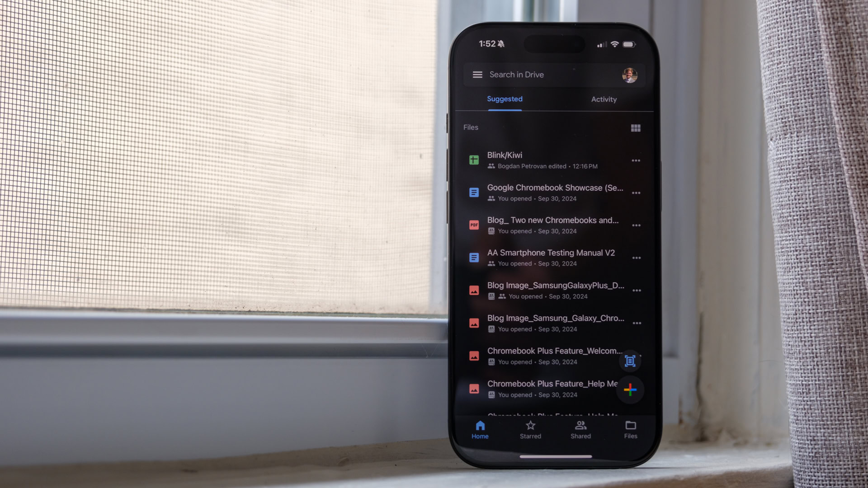This screenshot has height=488, width=868.
Task: Open Google Chromebook Showcase document
Action: pos(554,192)
